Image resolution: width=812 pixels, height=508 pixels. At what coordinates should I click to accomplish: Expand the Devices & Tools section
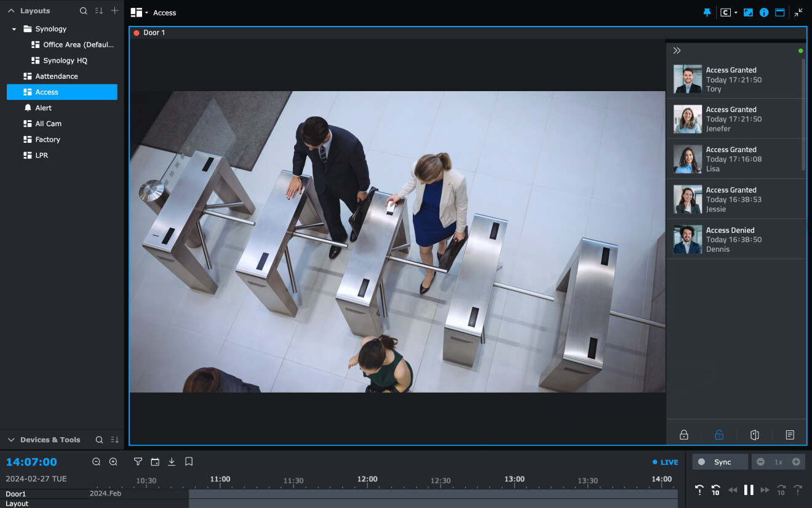(x=11, y=440)
